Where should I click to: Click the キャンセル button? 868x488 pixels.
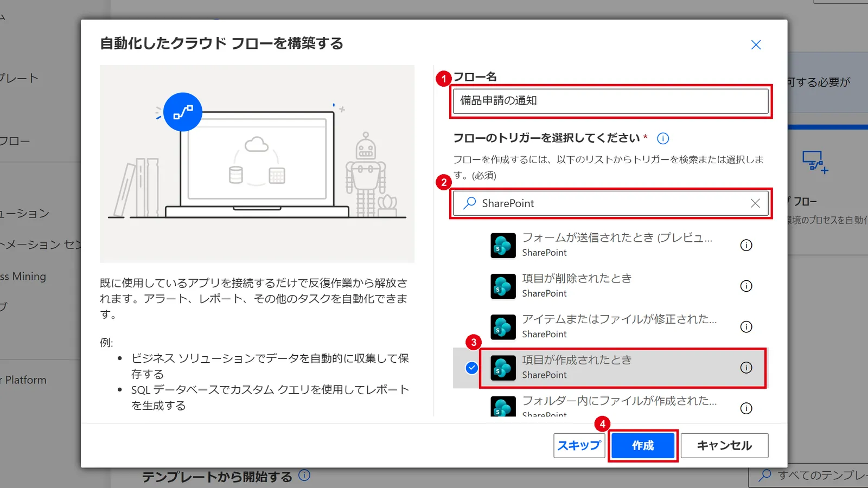724,446
